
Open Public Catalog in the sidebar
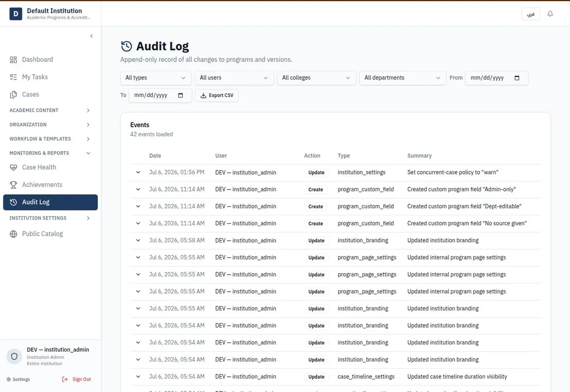tap(50, 234)
